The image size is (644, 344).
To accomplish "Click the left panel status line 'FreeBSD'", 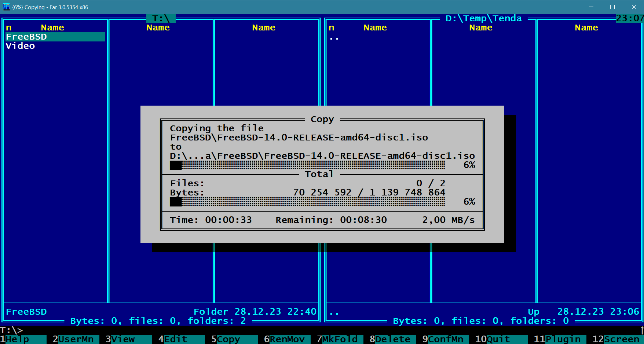I will (26, 312).
